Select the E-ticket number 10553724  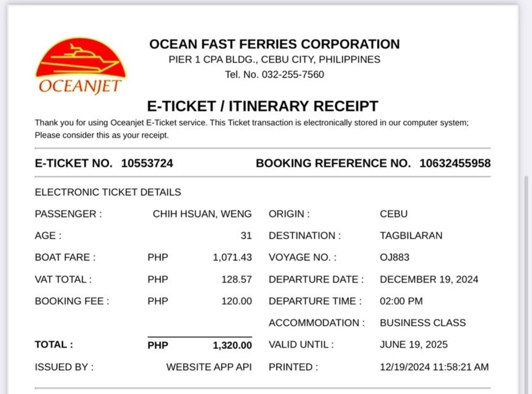click(147, 163)
